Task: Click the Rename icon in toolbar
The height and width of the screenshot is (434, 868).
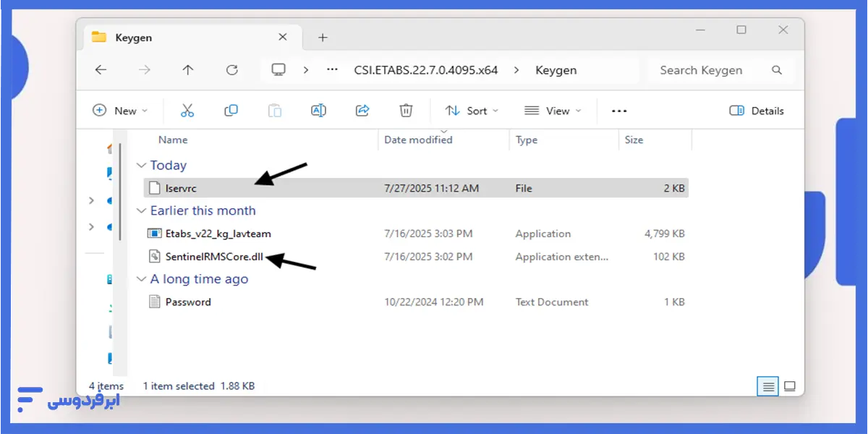Action: pyautogui.click(x=318, y=111)
